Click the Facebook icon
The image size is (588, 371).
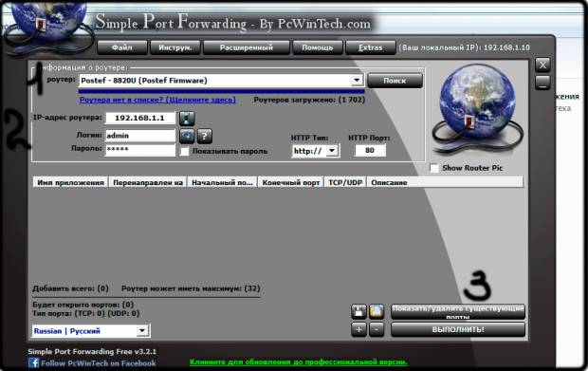point(33,362)
